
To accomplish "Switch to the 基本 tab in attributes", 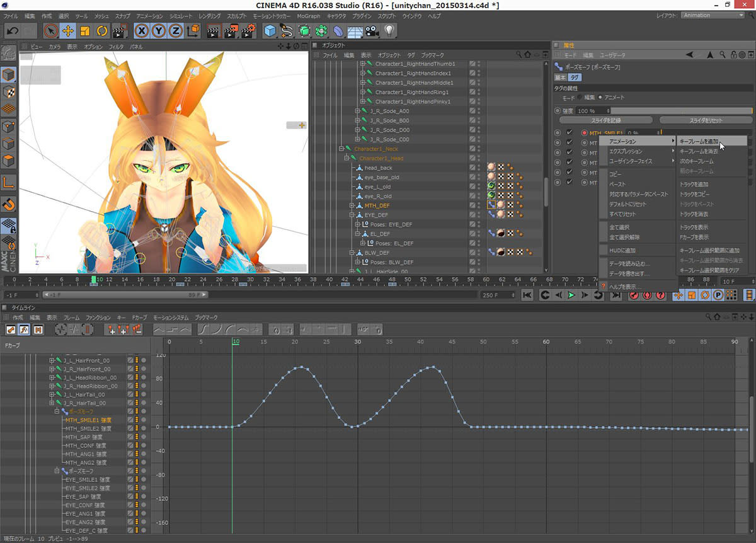I will coord(560,77).
